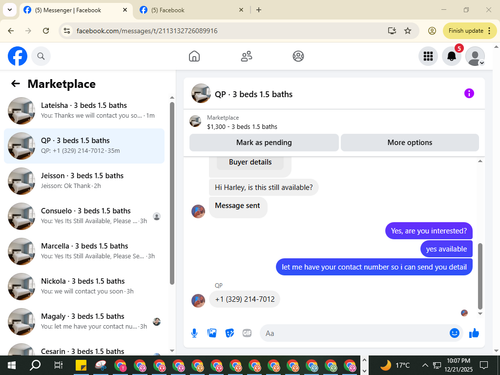Viewport: 500px width, 375px height.
Task: Click the 'Hi Harley, is this still available?' message
Action: coord(264,187)
